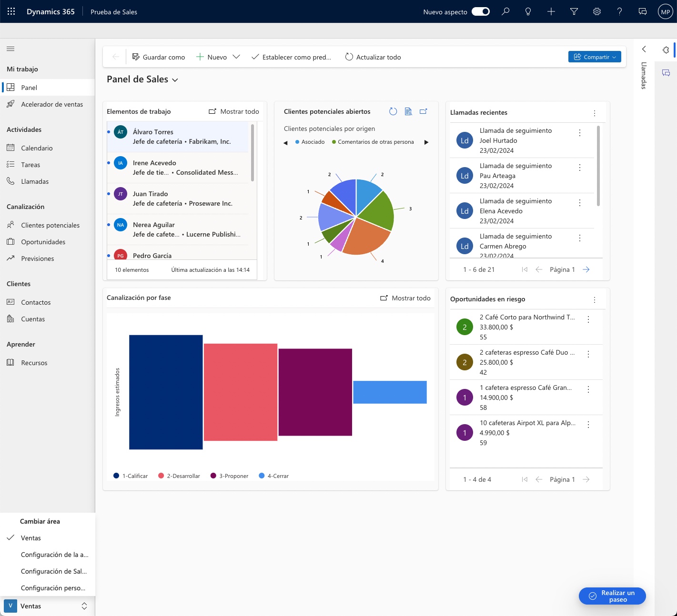Click the search magnifier icon
Screen dimensions: 677x616
coord(505,11)
